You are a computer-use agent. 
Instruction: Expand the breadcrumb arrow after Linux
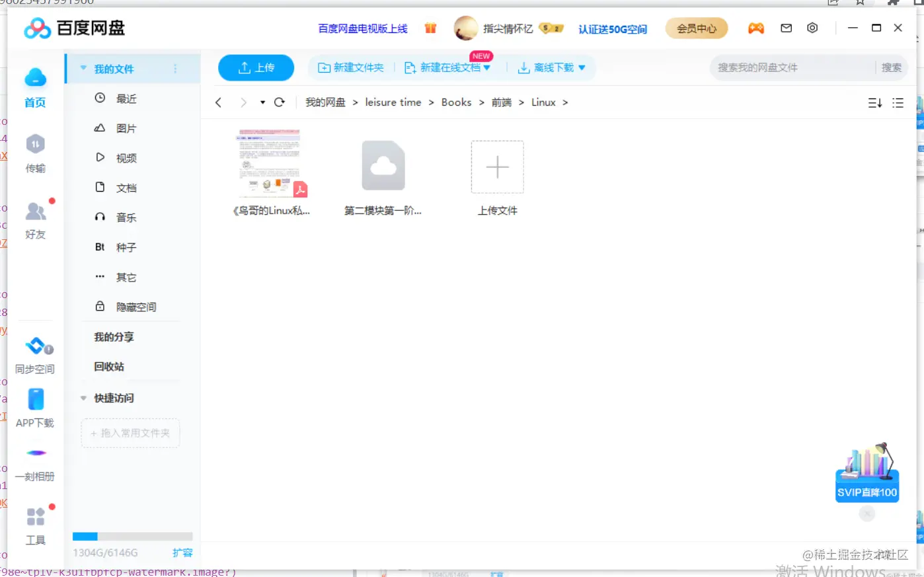pos(565,102)
